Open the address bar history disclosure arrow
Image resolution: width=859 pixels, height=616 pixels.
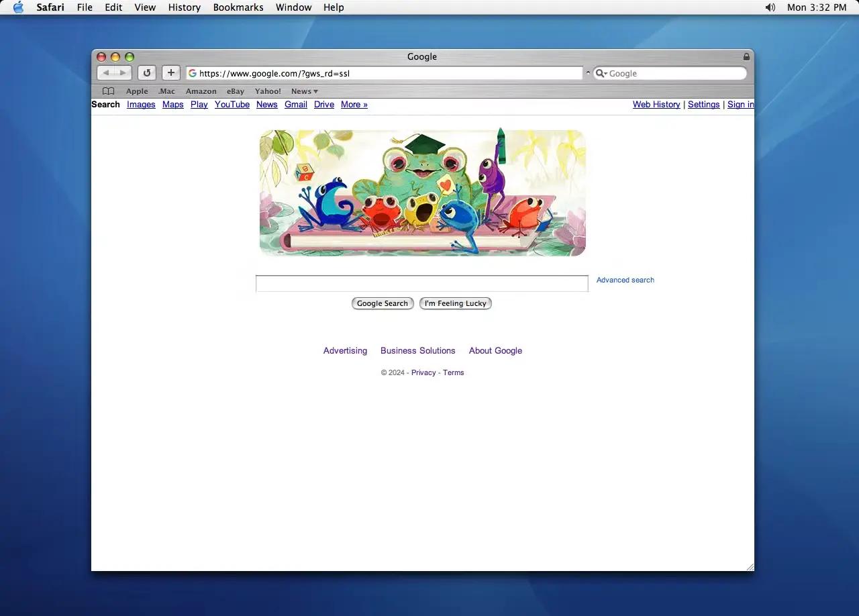point(588,73)
